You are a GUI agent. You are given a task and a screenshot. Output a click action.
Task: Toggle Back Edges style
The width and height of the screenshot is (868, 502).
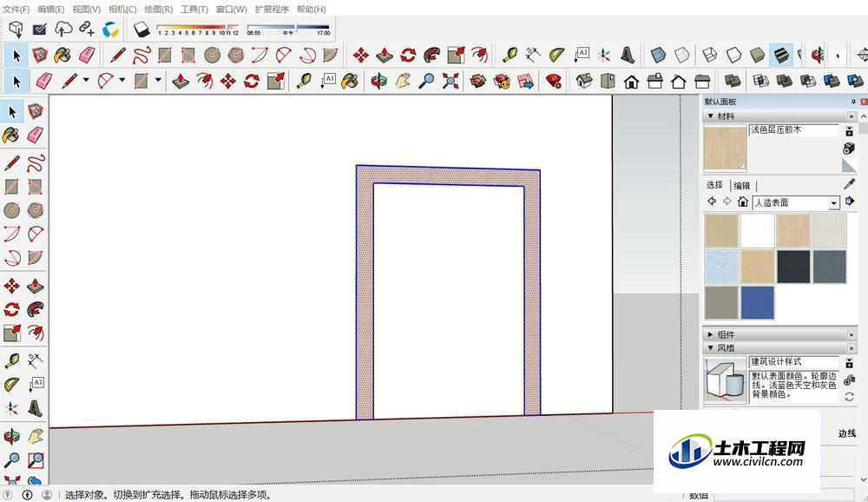coord(682,55)
